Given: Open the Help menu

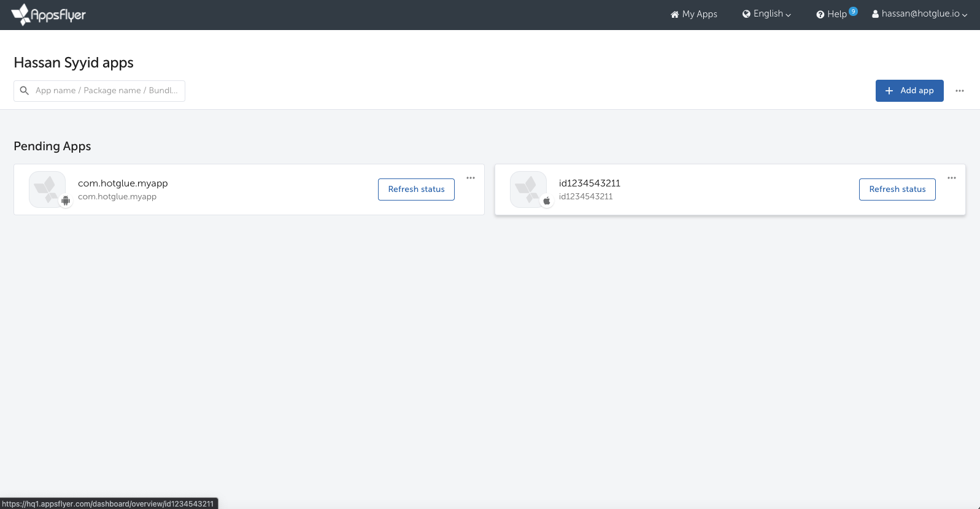Looking at the screenshot, I should 831,14.
